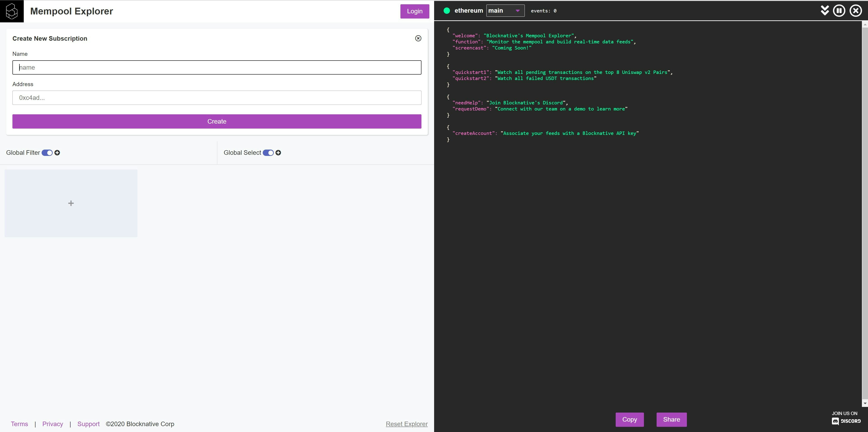Copy the event feed output
The width and height of the screenshot is (868, 432).
tap(629, 420)
